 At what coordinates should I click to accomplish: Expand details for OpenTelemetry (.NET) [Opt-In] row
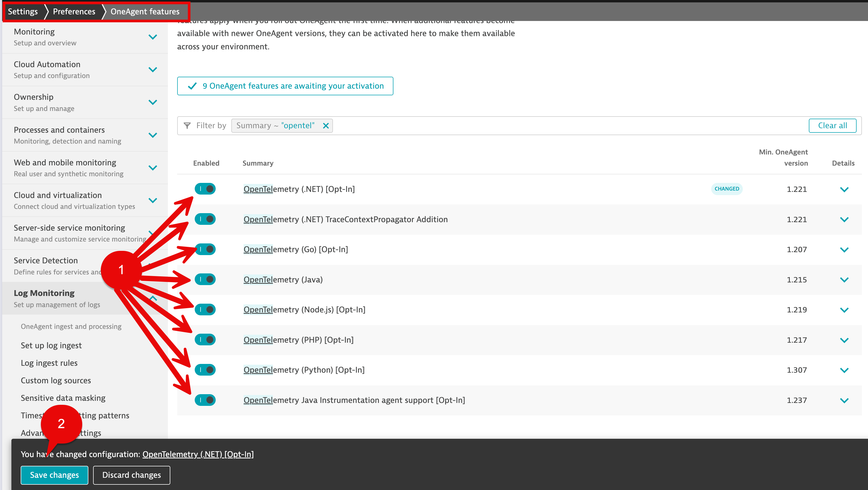[844, 190]
